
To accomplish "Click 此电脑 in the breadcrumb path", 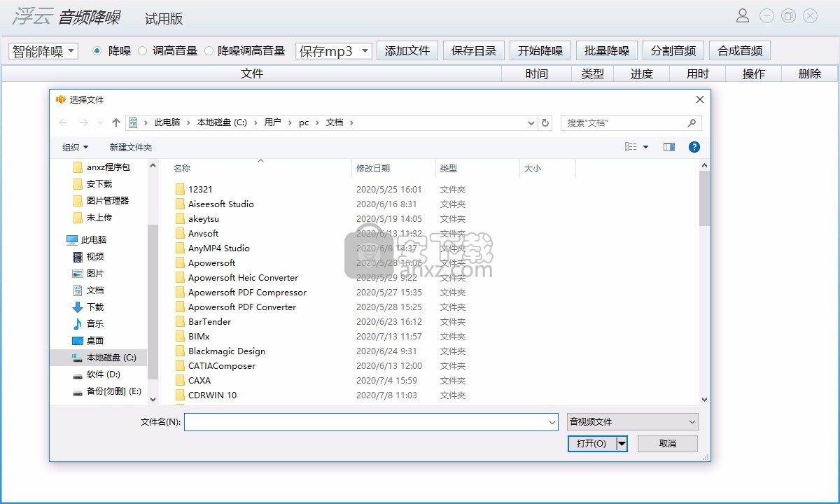I will 167,122.
